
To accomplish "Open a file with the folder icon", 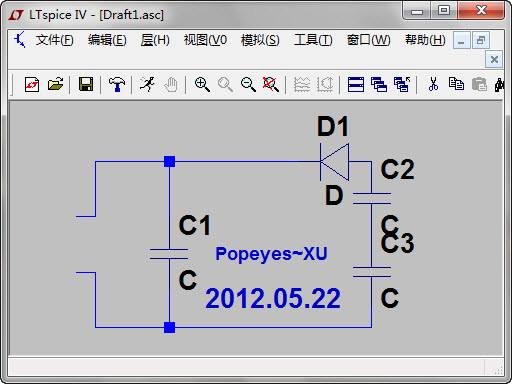I will 55,84.
